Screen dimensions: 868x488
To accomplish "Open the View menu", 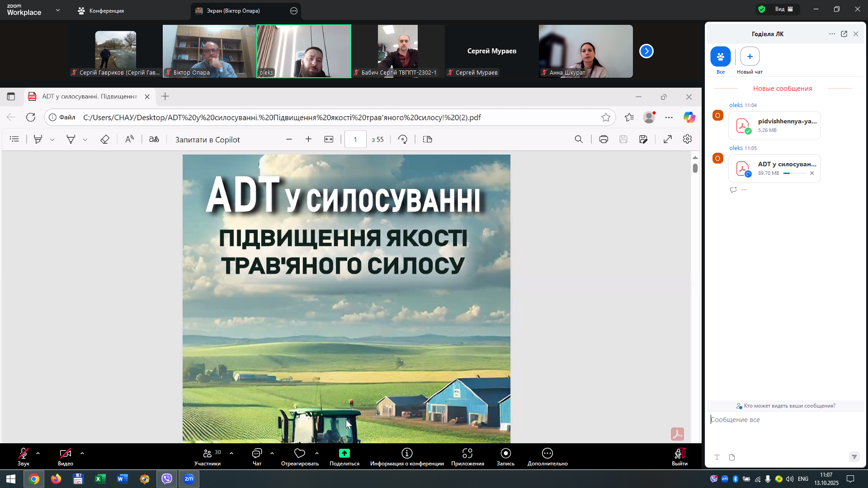I will pos(784,9).
